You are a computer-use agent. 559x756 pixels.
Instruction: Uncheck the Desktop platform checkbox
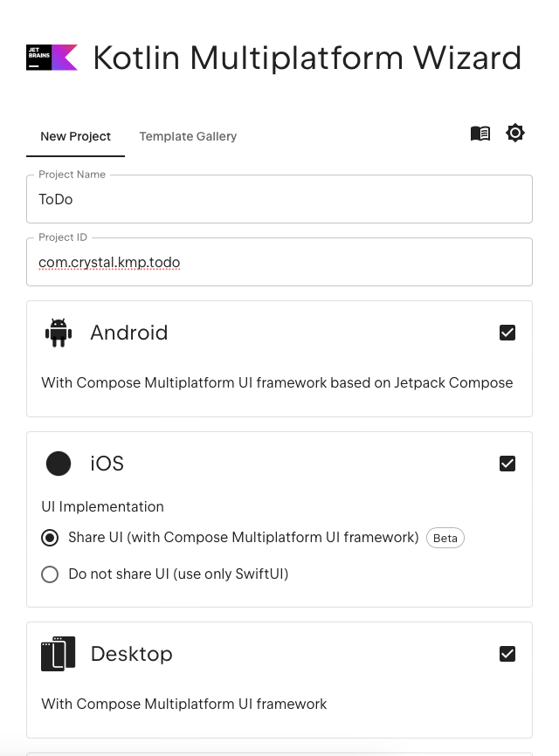[507, 654]
